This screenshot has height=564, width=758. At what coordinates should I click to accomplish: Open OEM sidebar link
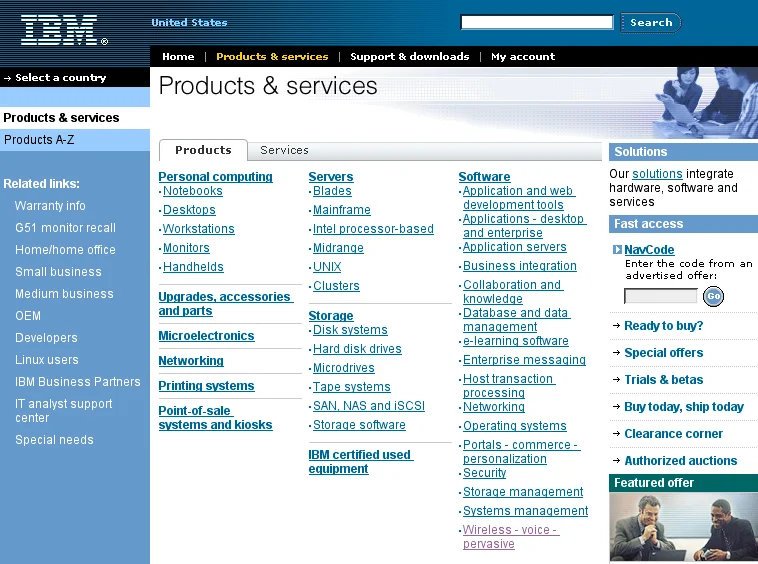28,316
